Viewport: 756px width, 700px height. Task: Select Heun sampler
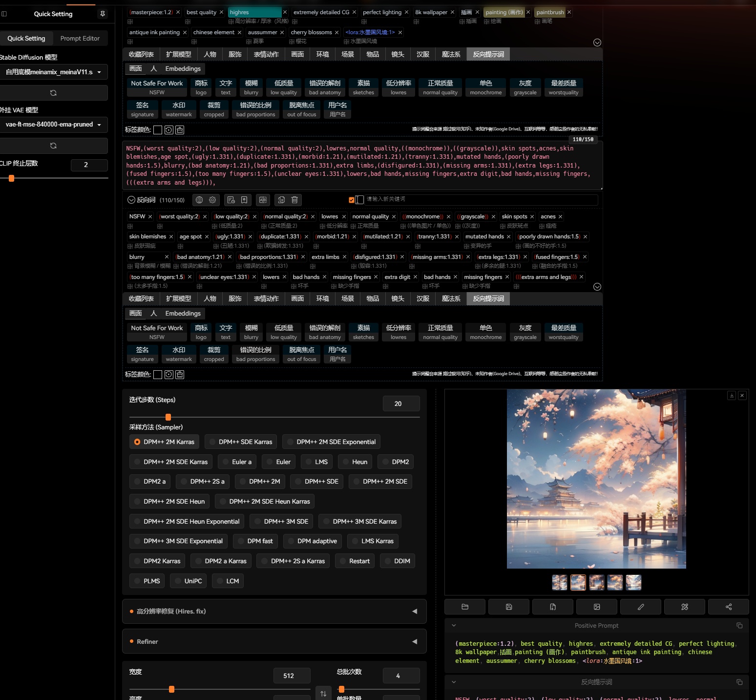pos(355,462)
